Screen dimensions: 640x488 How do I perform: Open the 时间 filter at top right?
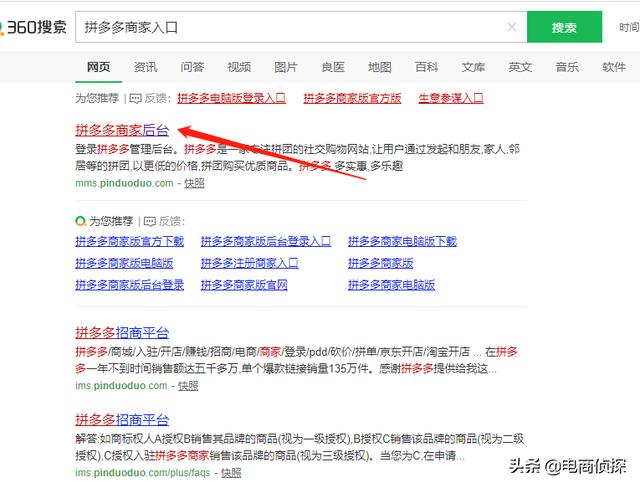coord(629,27)
